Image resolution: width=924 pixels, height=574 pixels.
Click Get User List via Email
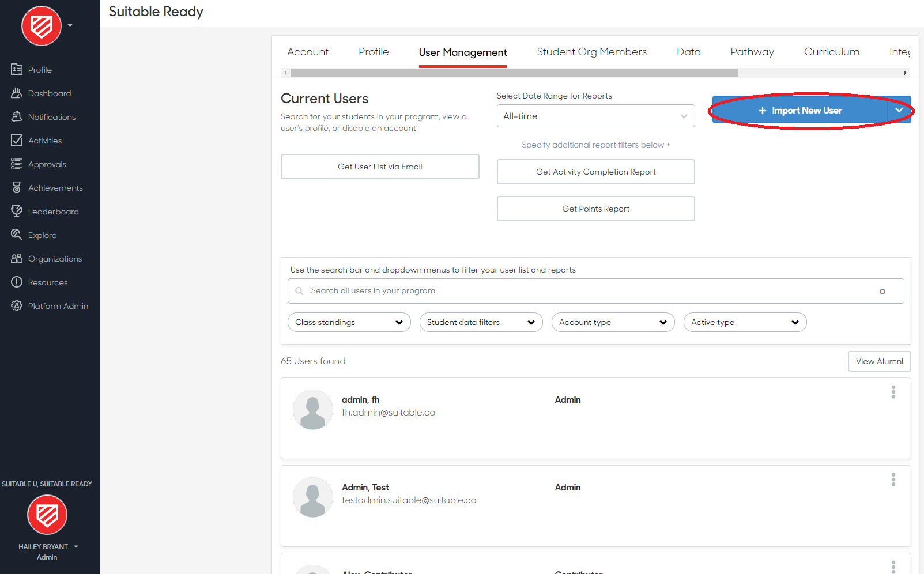pos(380,167)
